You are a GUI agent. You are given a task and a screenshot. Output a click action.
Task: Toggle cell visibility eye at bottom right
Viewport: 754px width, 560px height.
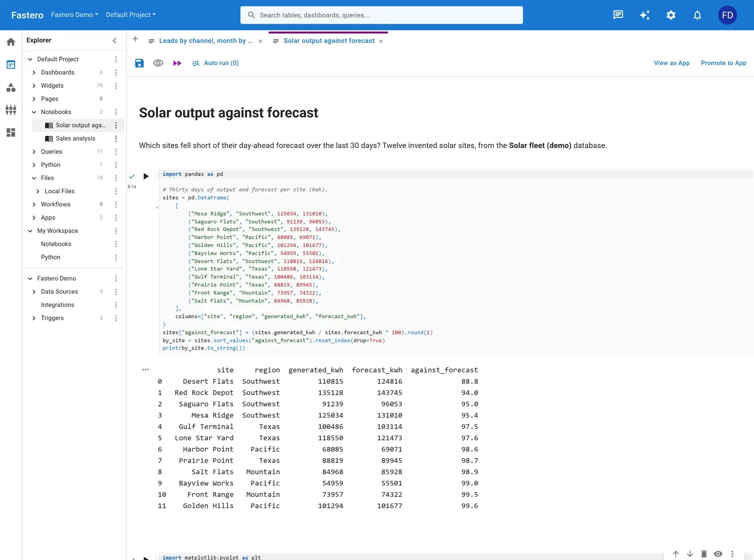718,554
